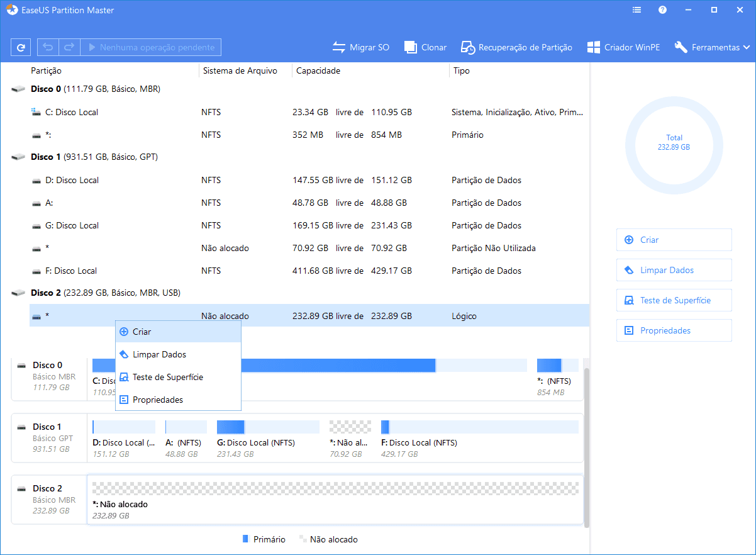Select the F: Disco Local bar in Disco 1
Screen dimensions: 756x555
[x=479, y=427]
